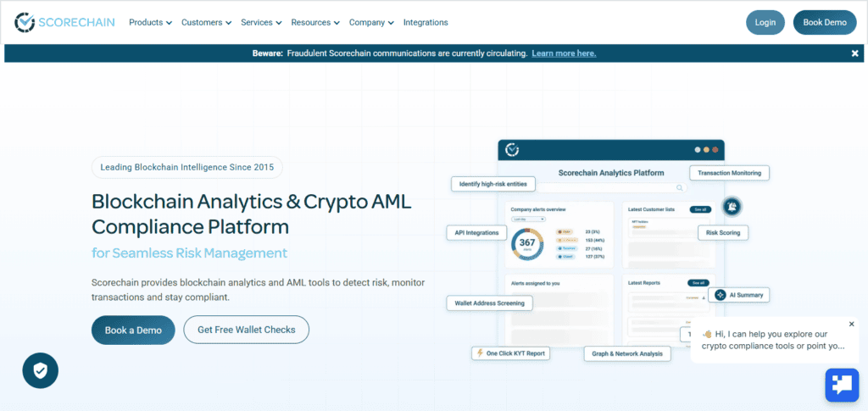Click the Company alerts overview heading
Viewport: 868px width, 411px height.
pos(538,209)
